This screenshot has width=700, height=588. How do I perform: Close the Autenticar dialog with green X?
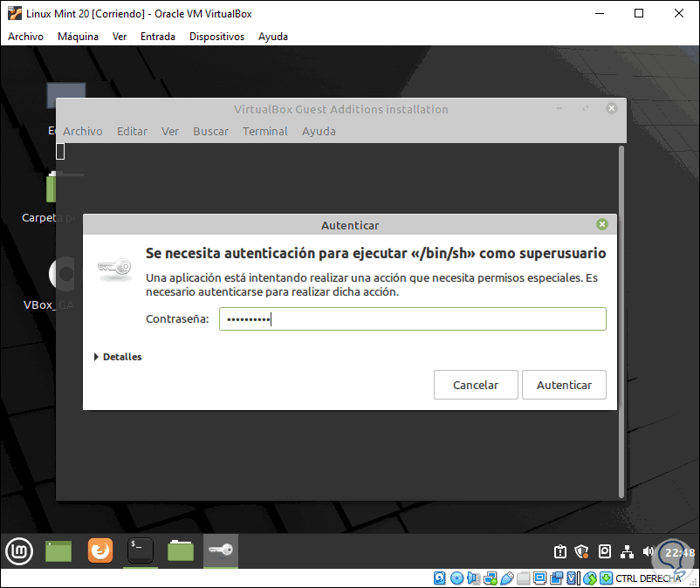click(x=601, y=224)
